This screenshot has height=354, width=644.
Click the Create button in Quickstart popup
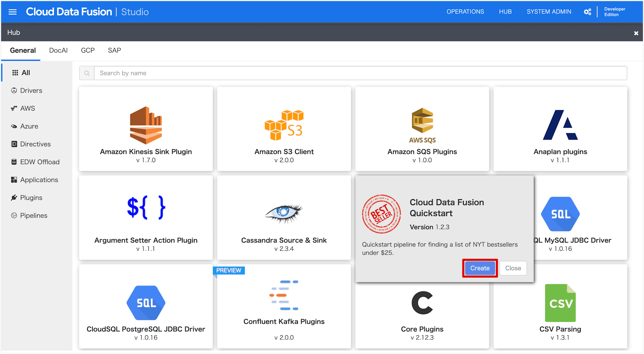(x=480, y=268)
